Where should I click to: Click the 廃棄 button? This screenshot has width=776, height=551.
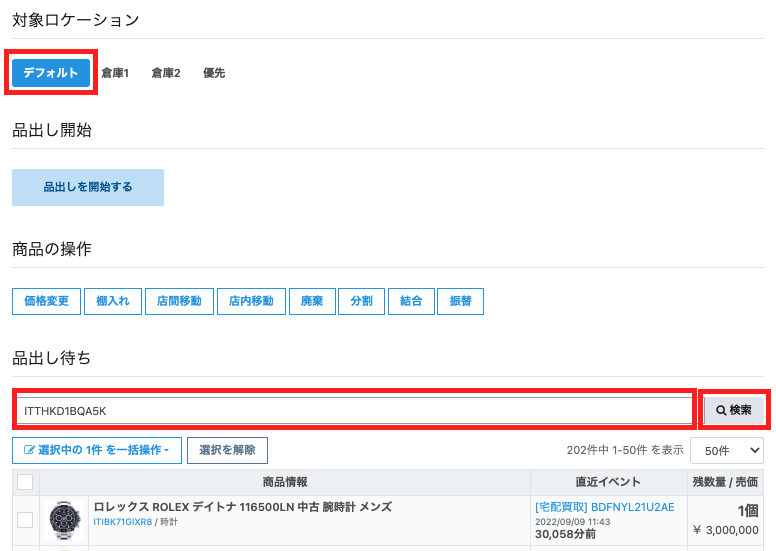(x=312, y=301)
